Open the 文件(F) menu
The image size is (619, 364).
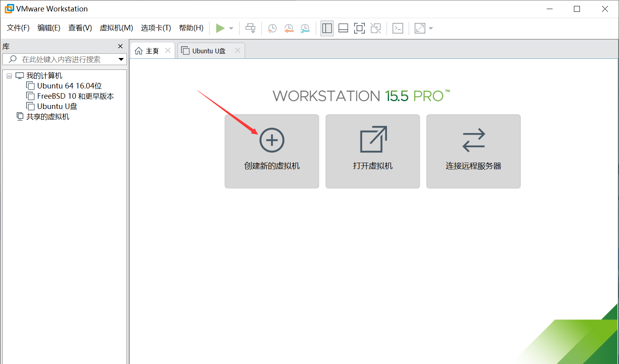(x=18, y=28)
